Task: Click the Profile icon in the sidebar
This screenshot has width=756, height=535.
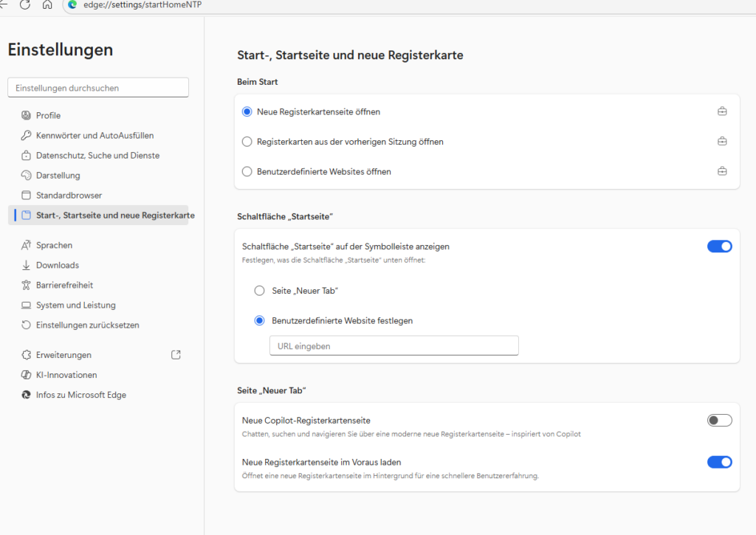Action: tap(27, 116)
